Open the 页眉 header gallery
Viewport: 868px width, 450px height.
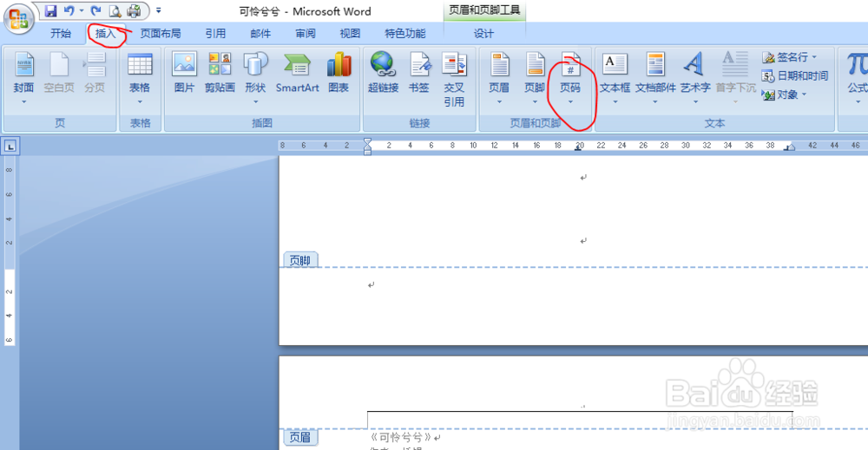499,77
